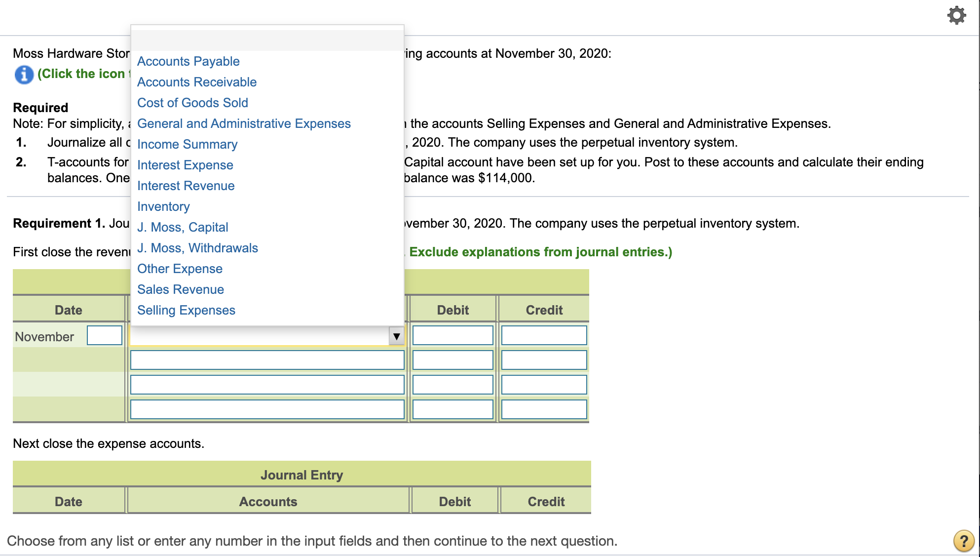Select Selling Expenses from the dropdown

click(x=186, y=310)
